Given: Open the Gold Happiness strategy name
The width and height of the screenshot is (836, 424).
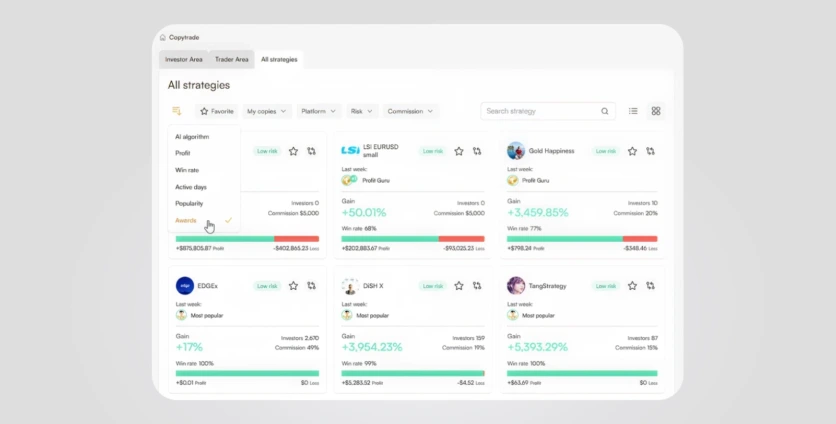Looking at the screenshot, I should [551, 151].
